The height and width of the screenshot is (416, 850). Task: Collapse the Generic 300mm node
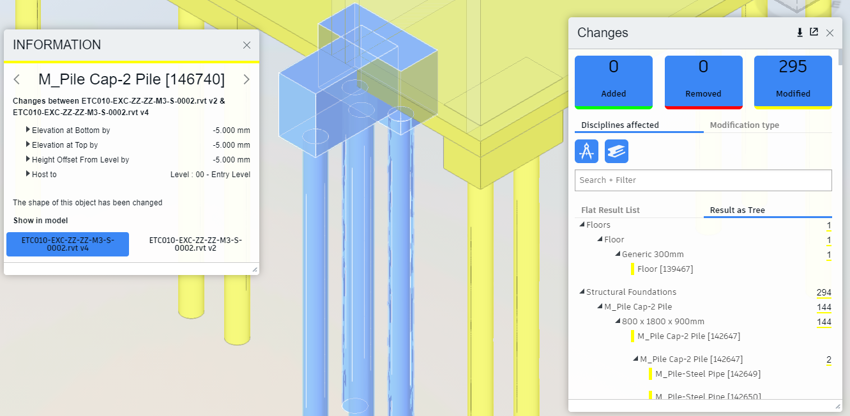coord(618,254)
